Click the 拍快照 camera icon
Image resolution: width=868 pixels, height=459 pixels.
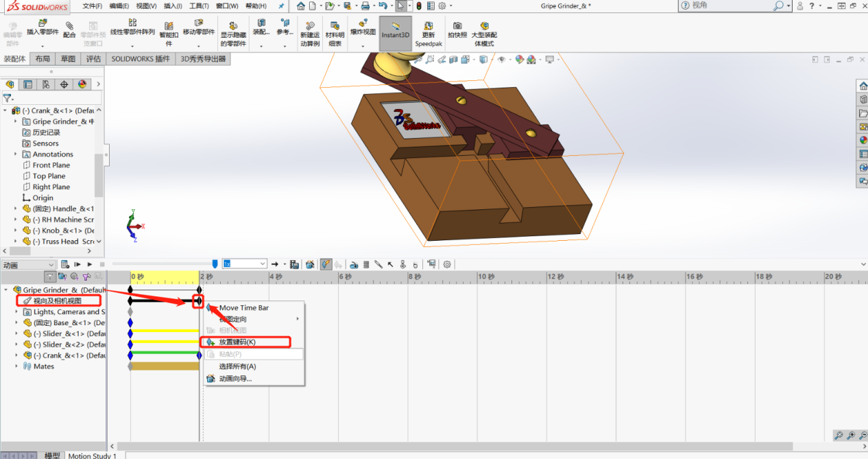coord(457,30)
